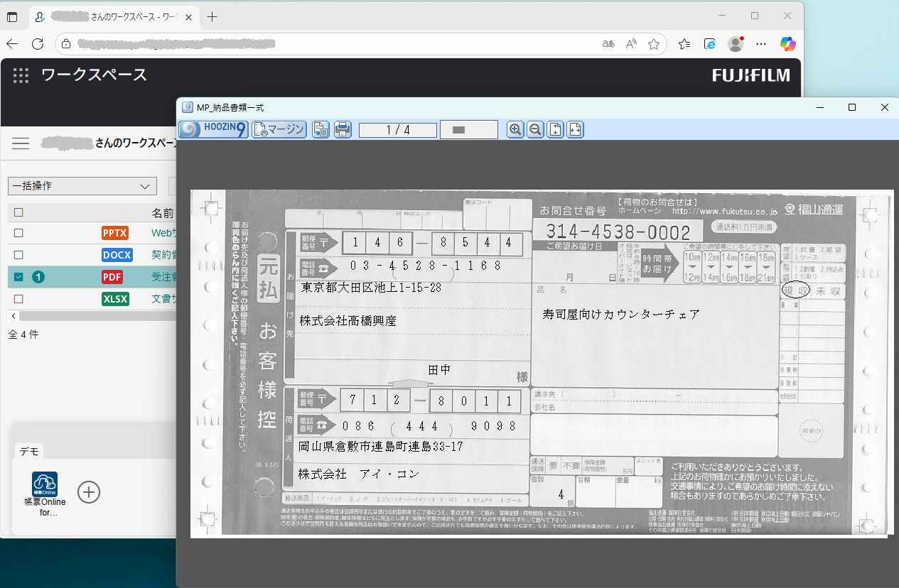Fit page to height in viewer
Image resolution: width=899 pixels, height=588 pixels.
pyautogui.click(x=555, y=129)
